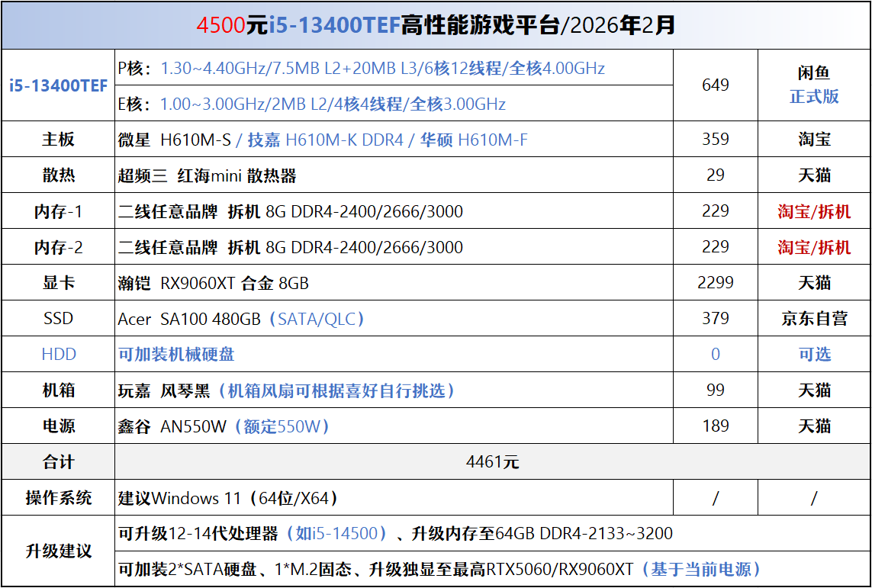Select the 内存-2 row label
Viewport: 872px width, 588px height.
pyautogui.click(x=59, y=247)
